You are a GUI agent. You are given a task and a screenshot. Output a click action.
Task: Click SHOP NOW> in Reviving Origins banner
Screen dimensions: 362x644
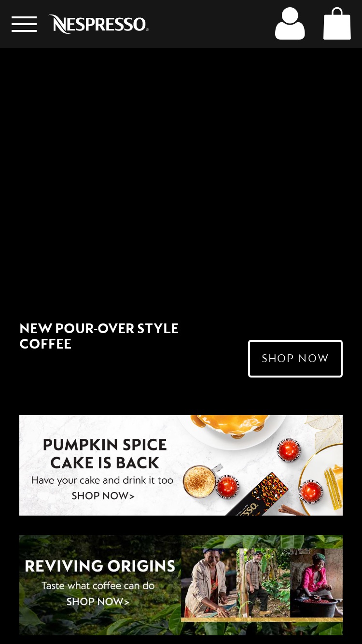98,602
